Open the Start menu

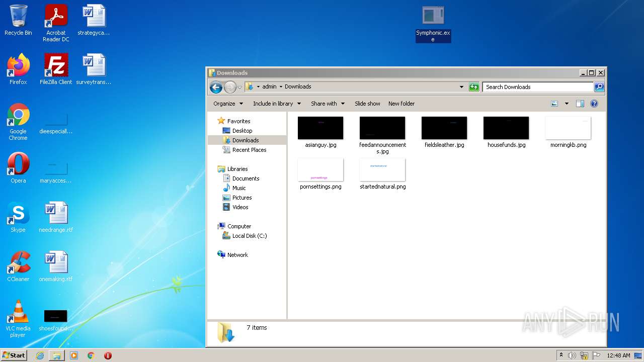point(14,355)
